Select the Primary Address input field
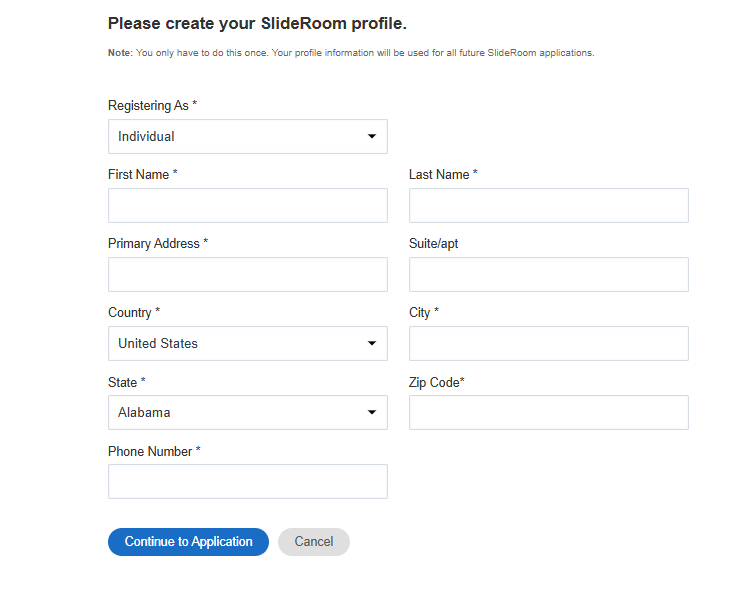The width and height of the screenshot is (750, 604). click(x=247, y=275)
